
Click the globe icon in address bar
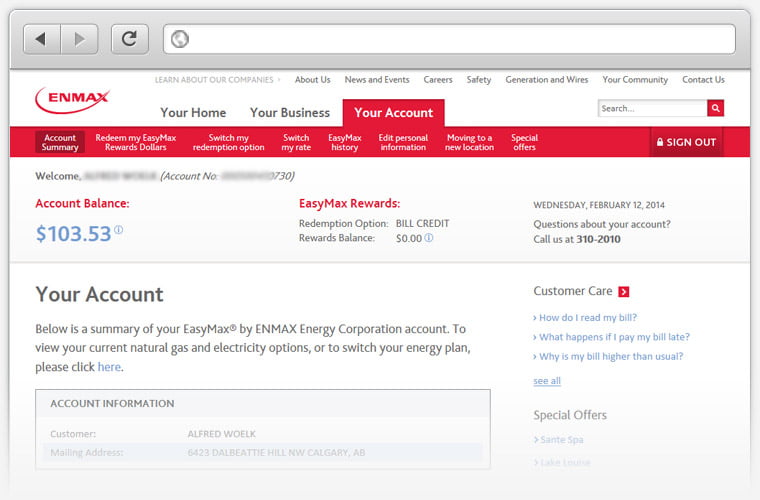(180, 39)
